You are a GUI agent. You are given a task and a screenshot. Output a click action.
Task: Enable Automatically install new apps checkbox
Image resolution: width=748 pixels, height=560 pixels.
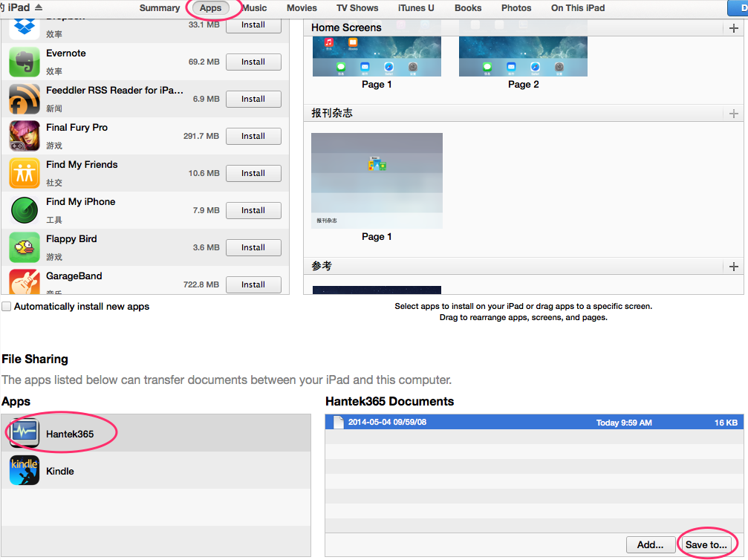click(x=7, y=307)
